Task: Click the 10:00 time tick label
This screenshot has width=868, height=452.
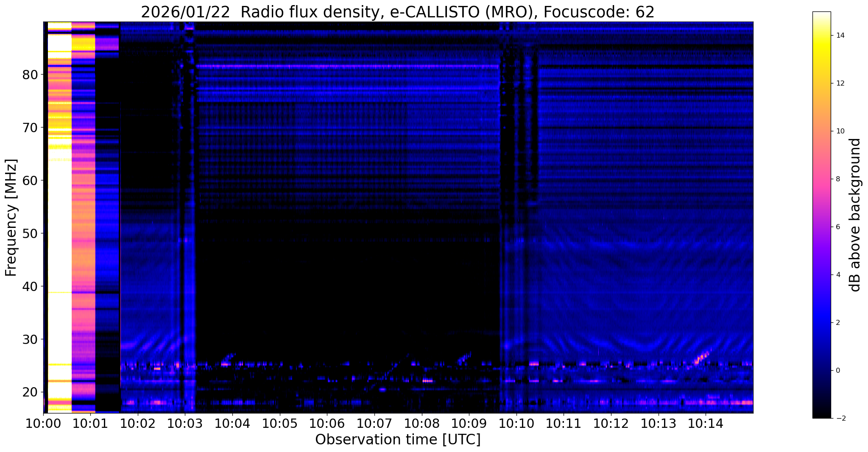Action: 43,424
